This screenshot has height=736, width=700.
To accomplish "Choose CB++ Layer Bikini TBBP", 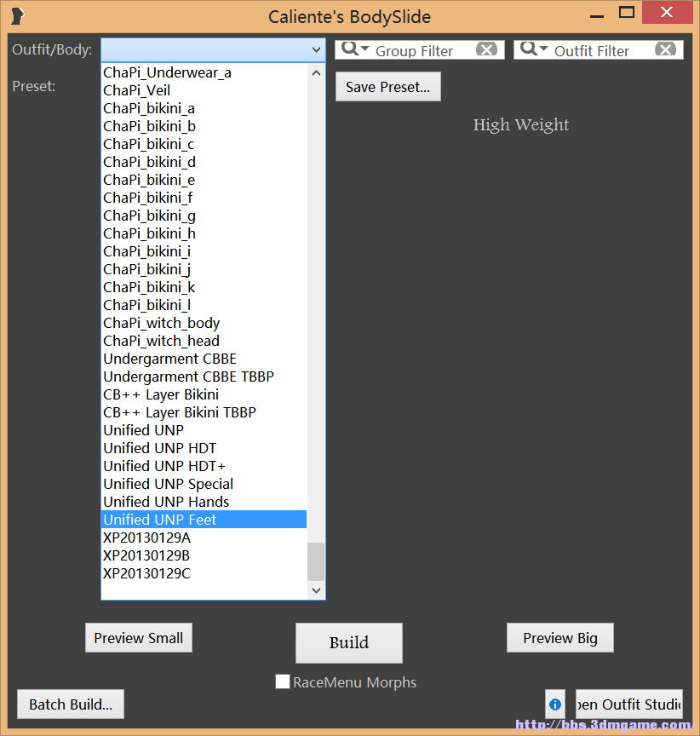I will tap(204, 412).
